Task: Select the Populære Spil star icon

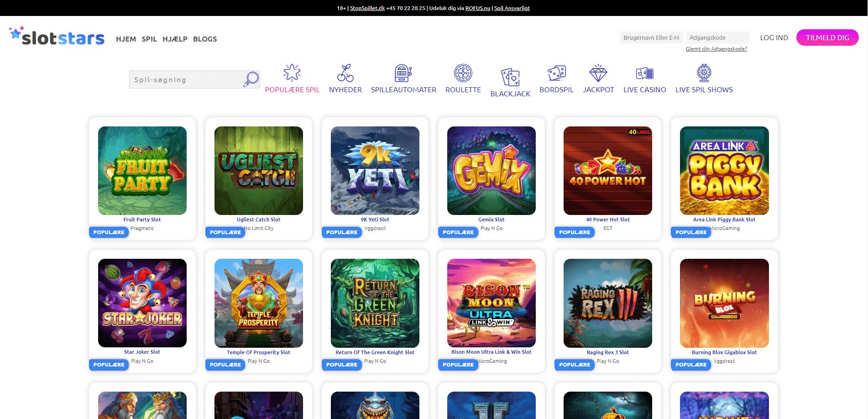Action: click(x=292, y=73)
